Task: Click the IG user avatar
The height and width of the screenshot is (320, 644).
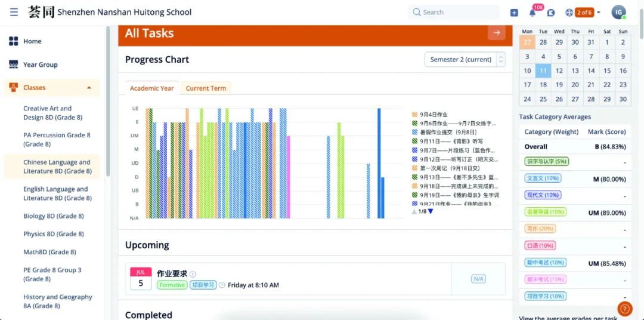Action: coord(619,13)
